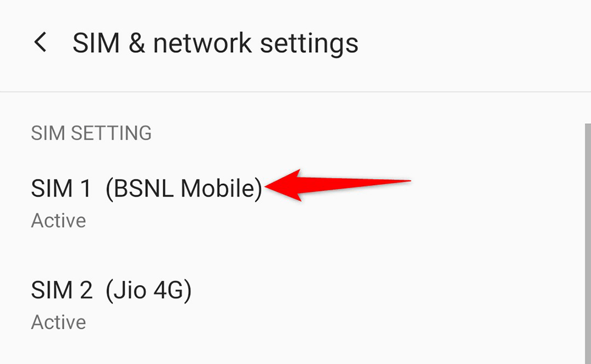The image size is (591, 364).
Task: Go back using the header arrow
Action: click(40, 42)
